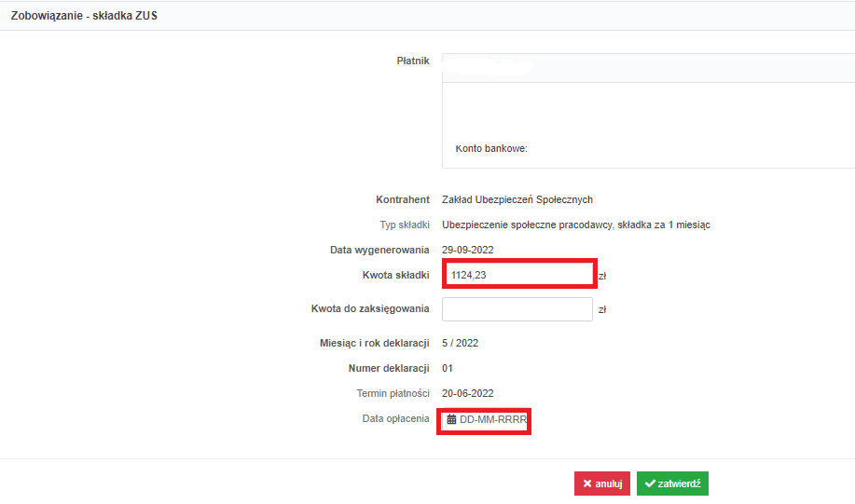Click the Typ składki description text
855x504 pixels.
coord(576,225)
